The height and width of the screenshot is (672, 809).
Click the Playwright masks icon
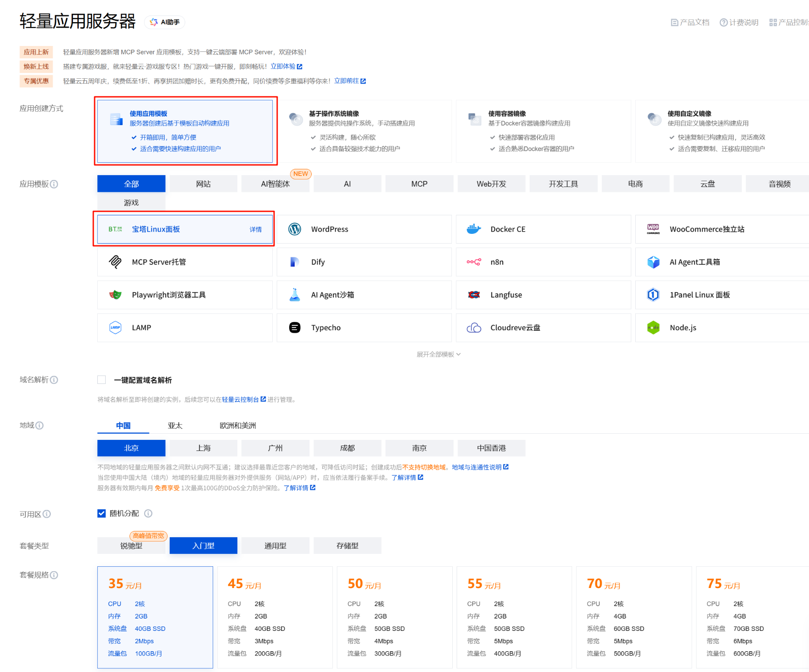[115, 294]
